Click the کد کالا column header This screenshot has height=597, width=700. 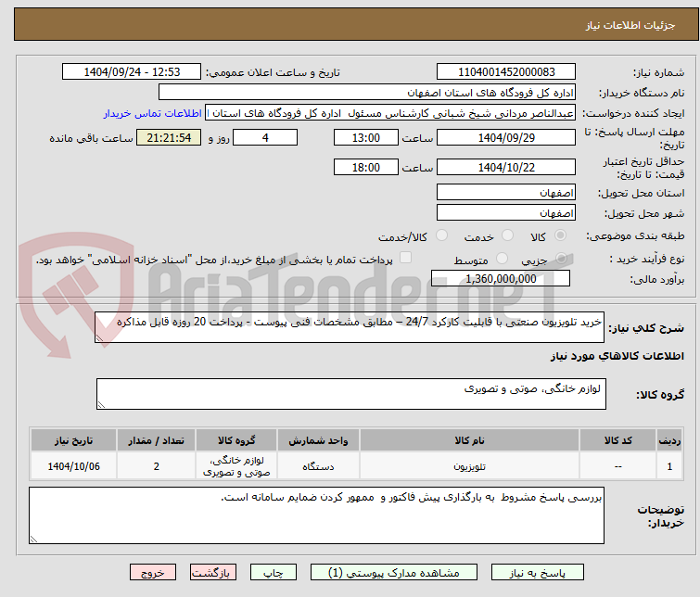click(617, 440)
